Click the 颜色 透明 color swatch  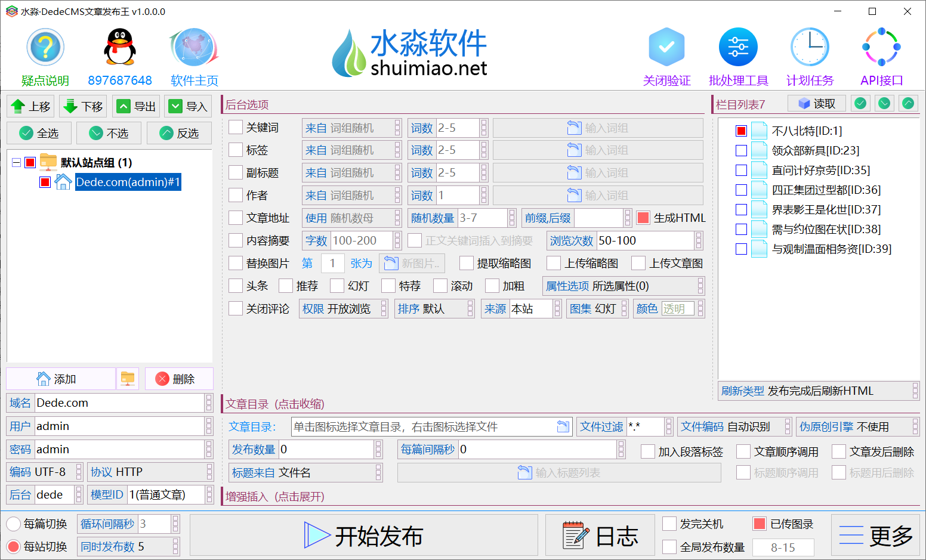pyautogui.click(x=678, y=308)
